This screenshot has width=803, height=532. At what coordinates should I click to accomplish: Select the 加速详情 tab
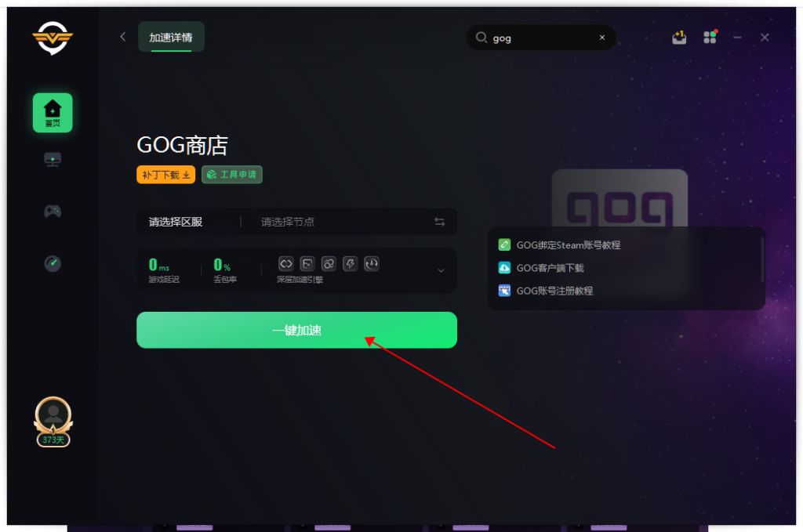click(171, 37)
